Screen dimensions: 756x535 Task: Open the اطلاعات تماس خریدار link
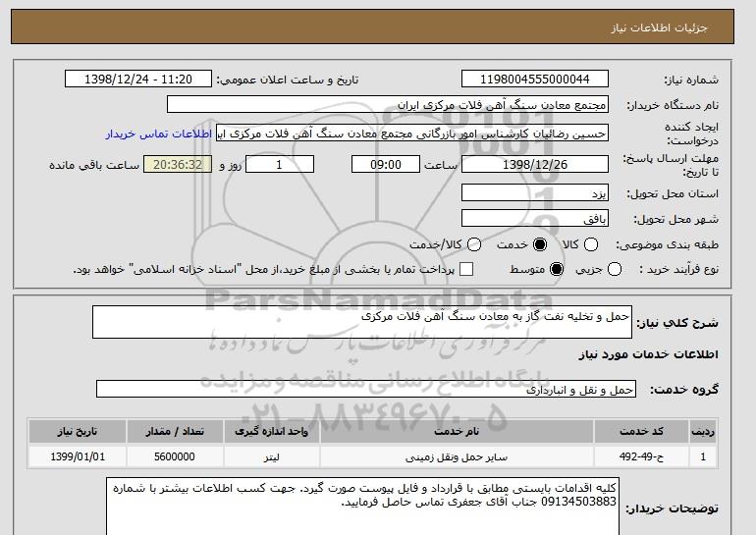tap(159, 134)
